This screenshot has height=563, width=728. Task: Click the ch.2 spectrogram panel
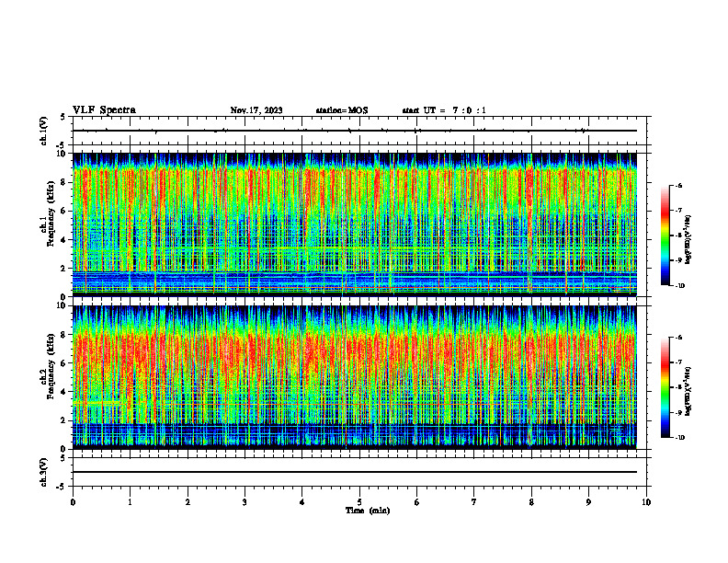[x=355, y=377]
